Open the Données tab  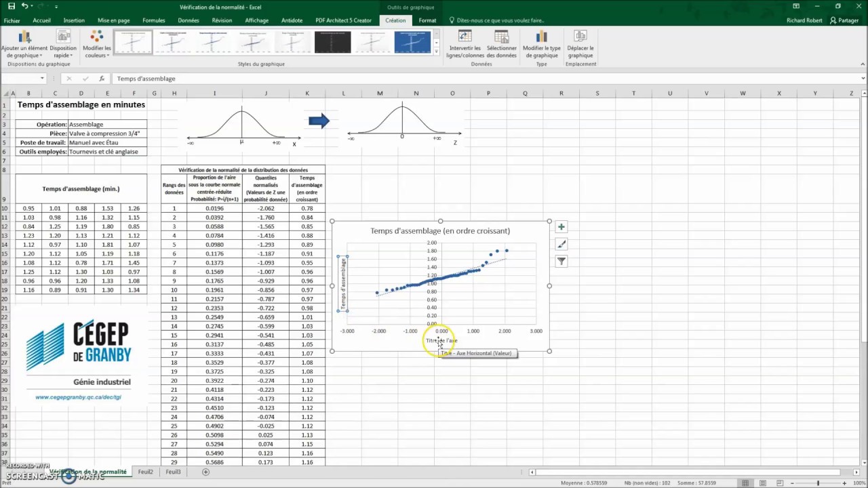[189, 20]
